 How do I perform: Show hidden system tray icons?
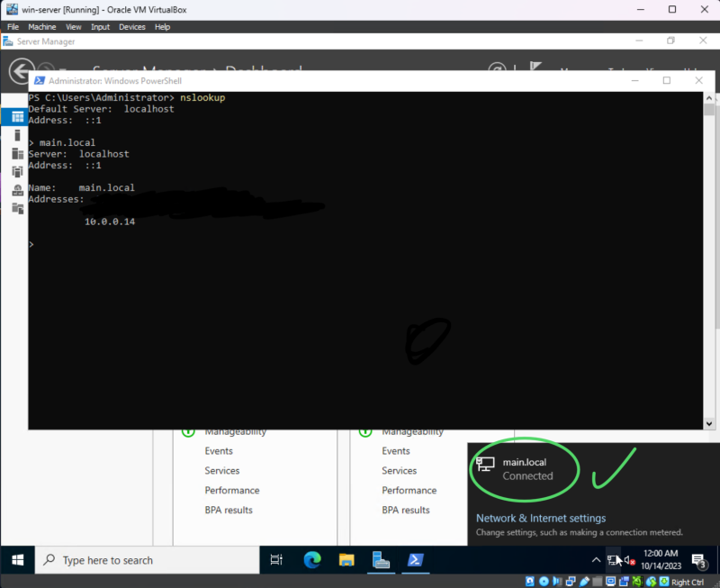point(595,560)
